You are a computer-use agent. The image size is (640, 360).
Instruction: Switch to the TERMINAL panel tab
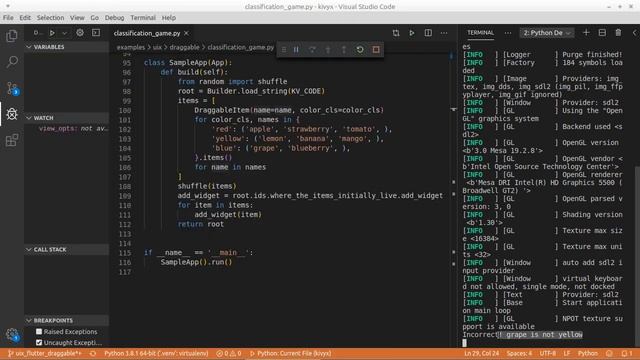click(x=480, y=33)
